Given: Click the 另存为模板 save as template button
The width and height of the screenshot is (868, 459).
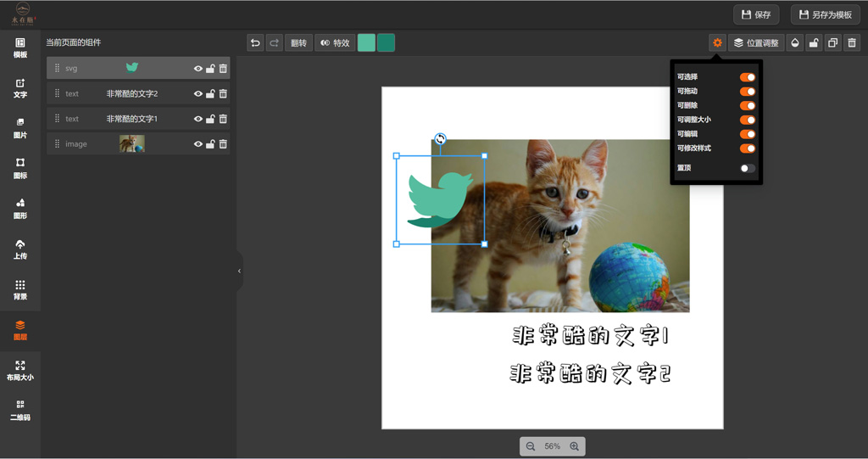Looking at the screenshot, I should click(825, 15).
